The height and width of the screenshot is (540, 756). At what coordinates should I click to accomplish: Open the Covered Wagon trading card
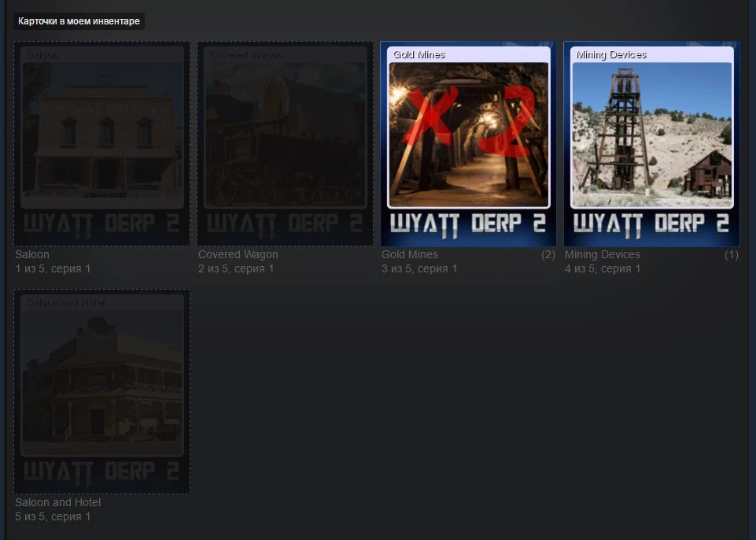(x=285, y=144)
